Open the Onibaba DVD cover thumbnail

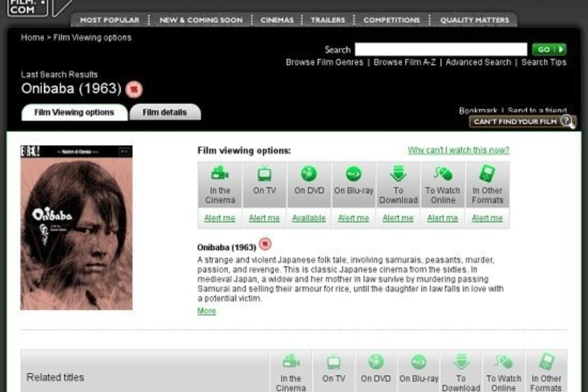(x=76, y=227)
